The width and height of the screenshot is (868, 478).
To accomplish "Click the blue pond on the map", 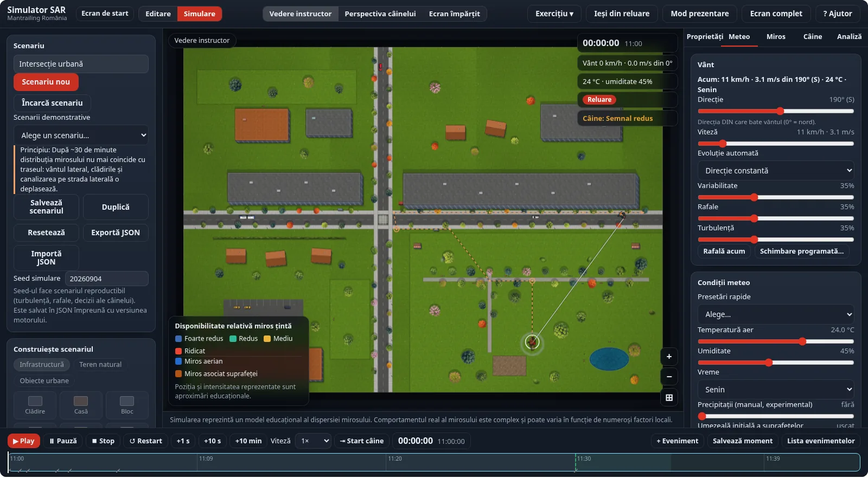I will pos(609,359).
